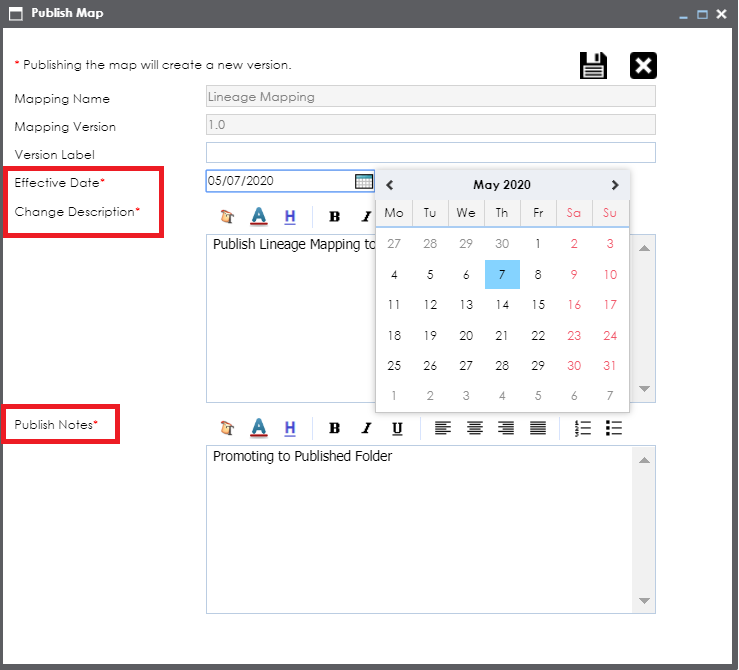Click highlight H icon in Publish Notes toolbar

coord(290,428)
